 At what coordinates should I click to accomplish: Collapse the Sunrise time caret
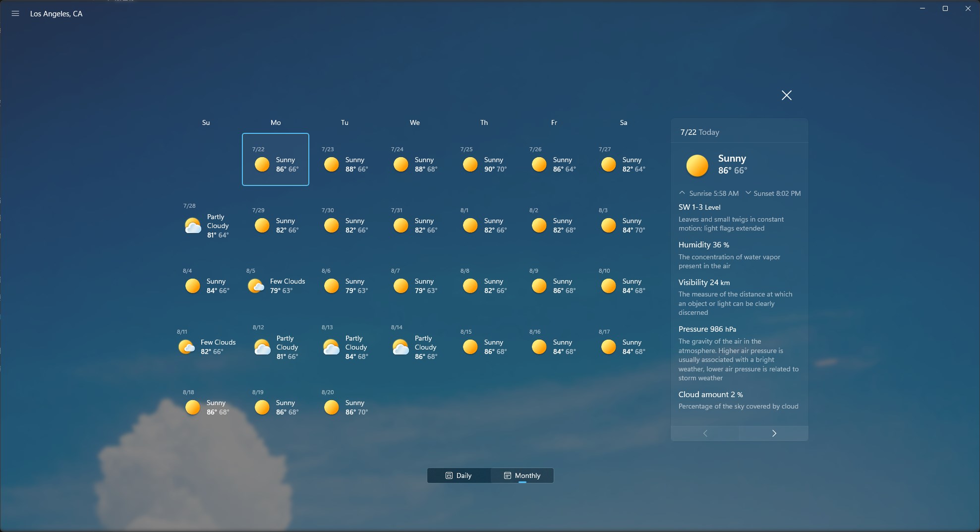coord(682,192)
